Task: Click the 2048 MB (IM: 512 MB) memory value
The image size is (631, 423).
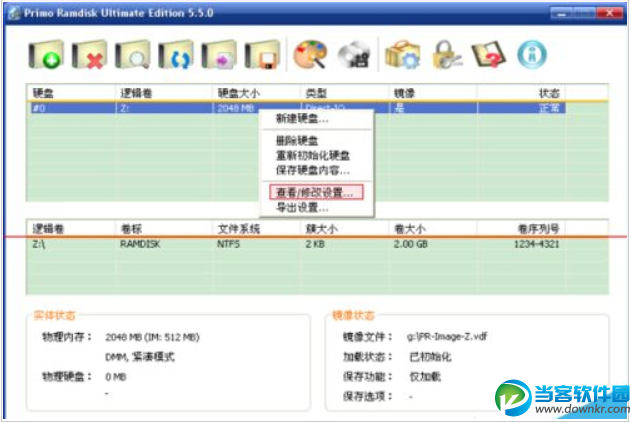Action: tap(153, 337)
